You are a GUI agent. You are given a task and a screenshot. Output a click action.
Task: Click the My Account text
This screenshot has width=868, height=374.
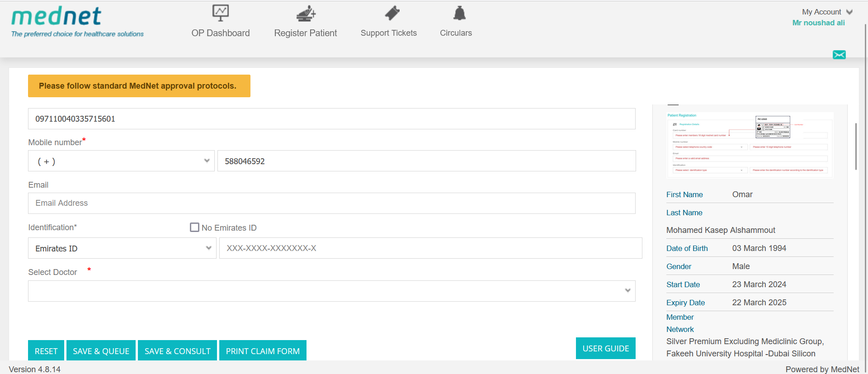coord(821,12)
